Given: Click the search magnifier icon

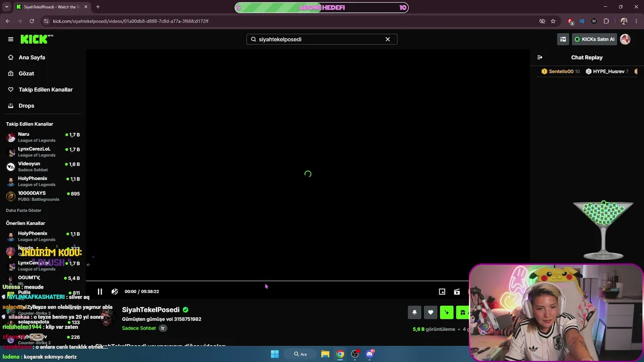Looking at the screenshot, I should pos(253,39).
